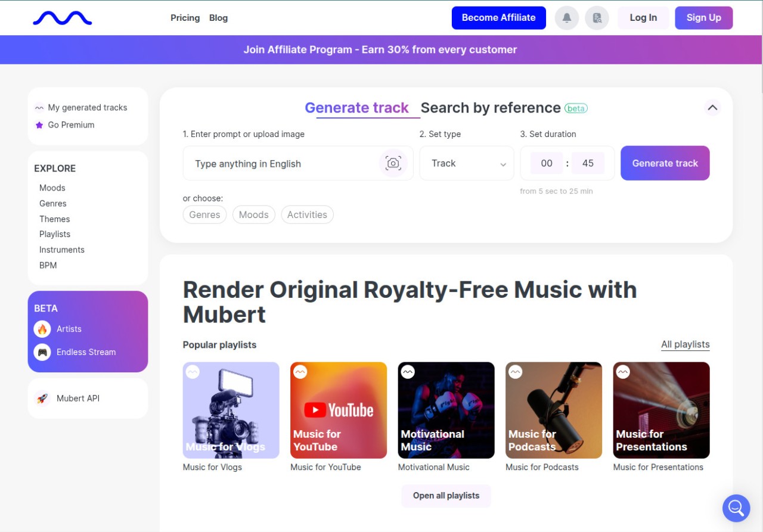
Task: Open the Track type dropdown
Action: pos(467,163)
